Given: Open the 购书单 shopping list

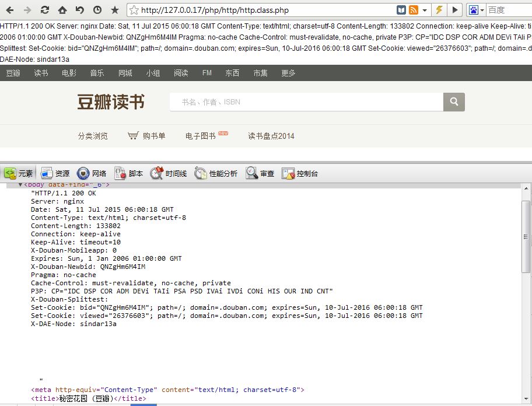Looking at the screenshot, I should 146,136.
